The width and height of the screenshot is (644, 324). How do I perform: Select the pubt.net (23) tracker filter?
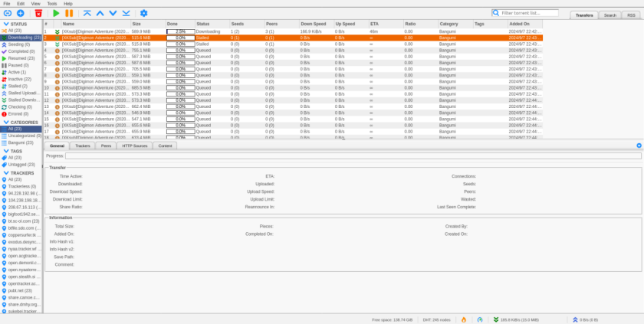21,291
